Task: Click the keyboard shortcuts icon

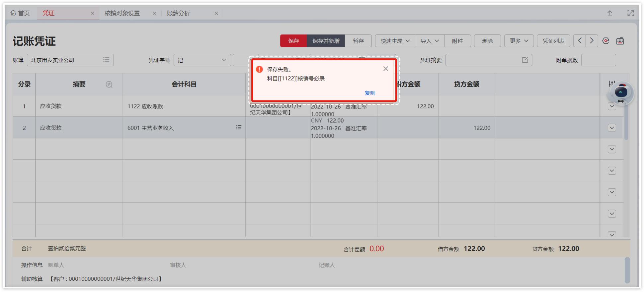Action: [x=620, y=41]
